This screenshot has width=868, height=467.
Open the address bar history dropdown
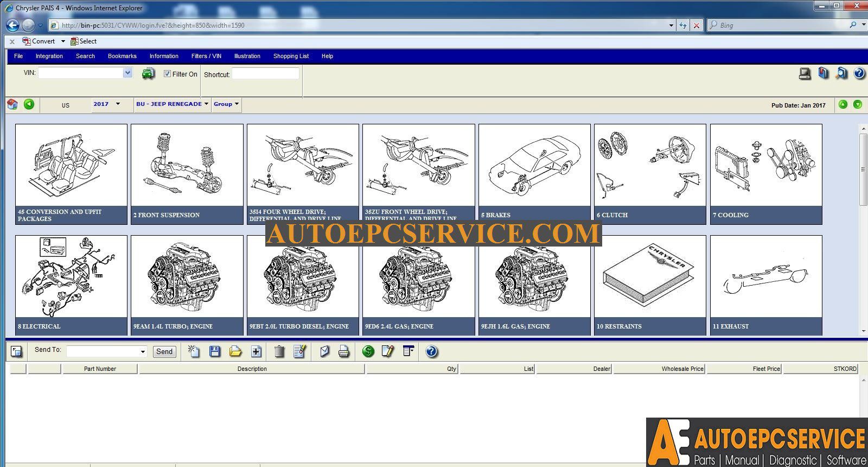click(671, 25)
